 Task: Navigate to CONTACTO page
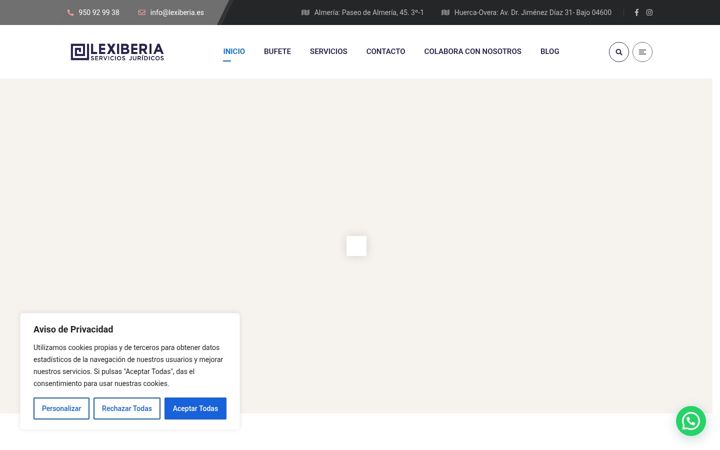coord(386,51)
